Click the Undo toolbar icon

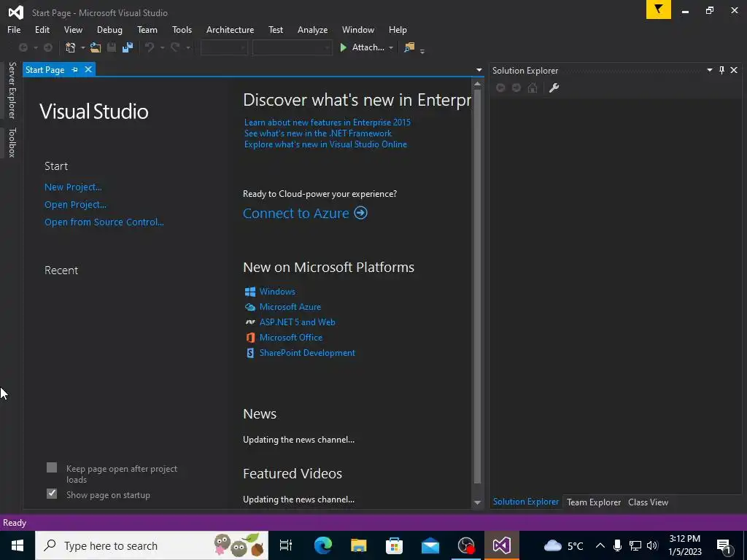(x=150, y=47)
